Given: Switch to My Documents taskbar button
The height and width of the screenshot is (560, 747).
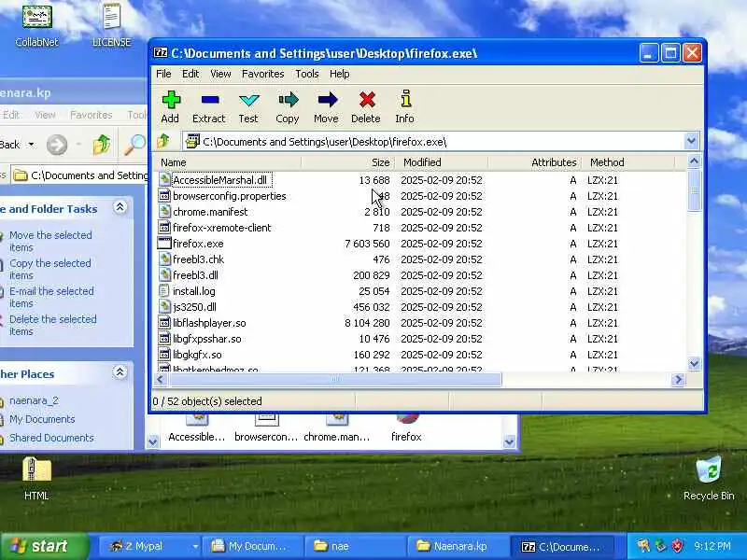Looking at the screenshot, I should (252, 546).
